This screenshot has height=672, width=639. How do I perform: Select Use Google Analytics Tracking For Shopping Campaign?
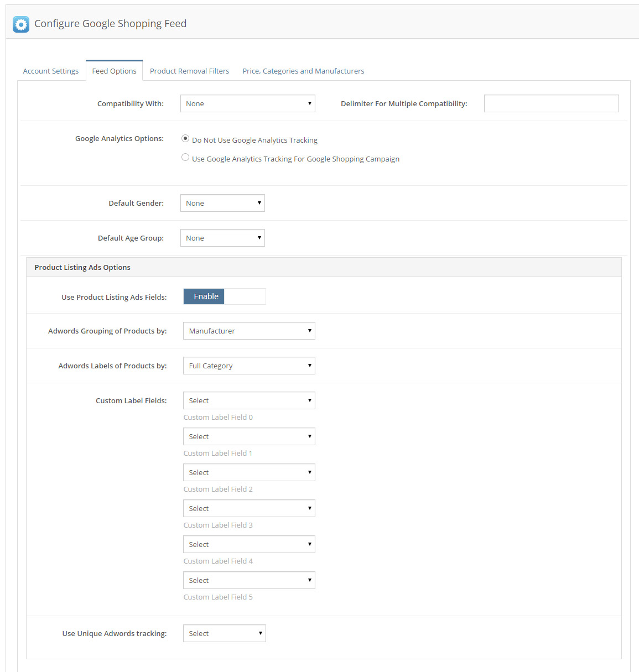click(185, 158)
